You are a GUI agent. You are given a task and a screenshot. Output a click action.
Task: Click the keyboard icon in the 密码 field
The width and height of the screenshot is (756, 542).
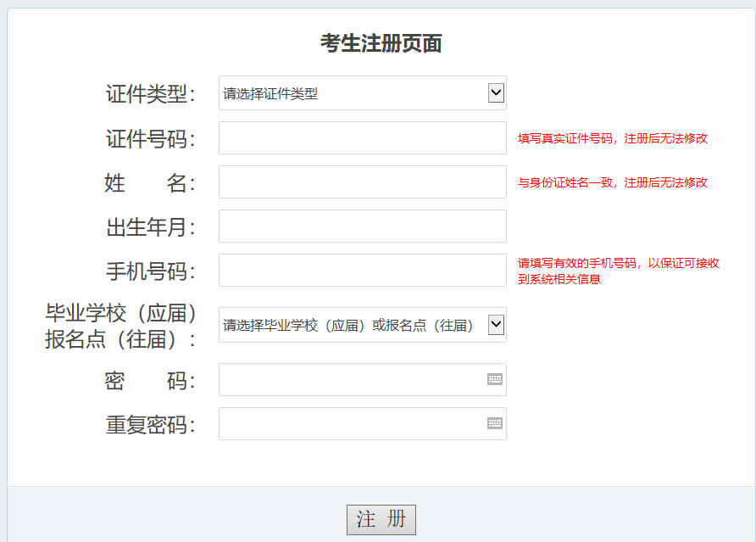pyautogui.click(x=495, y=379)
